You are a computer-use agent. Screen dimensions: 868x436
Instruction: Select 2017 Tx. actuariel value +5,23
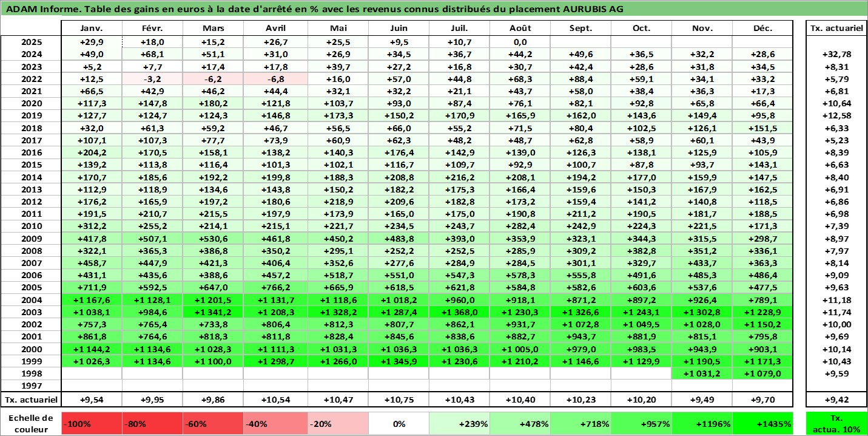coord(836,140)
